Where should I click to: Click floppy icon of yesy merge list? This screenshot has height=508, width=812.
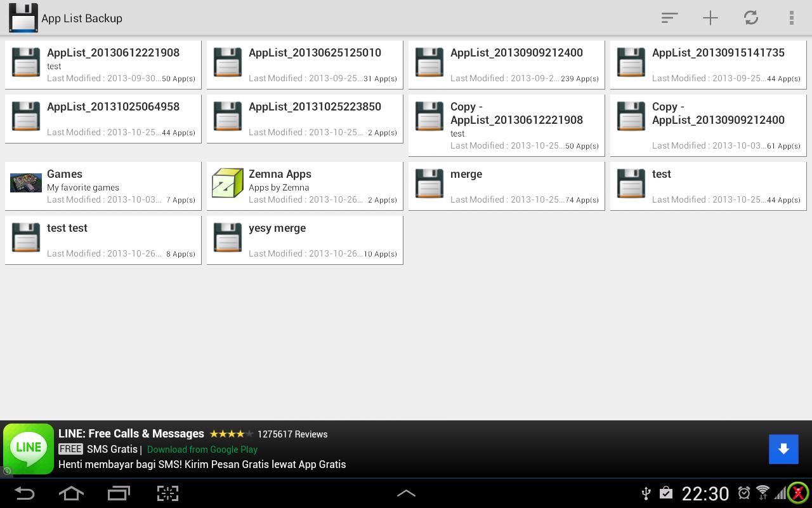point(228,238)
